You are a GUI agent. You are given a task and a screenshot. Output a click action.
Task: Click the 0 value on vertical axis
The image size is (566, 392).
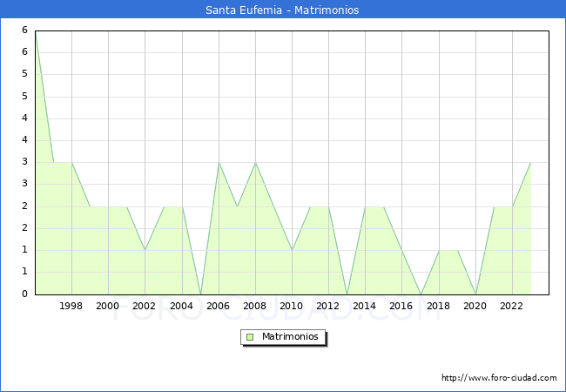point(25,294)
